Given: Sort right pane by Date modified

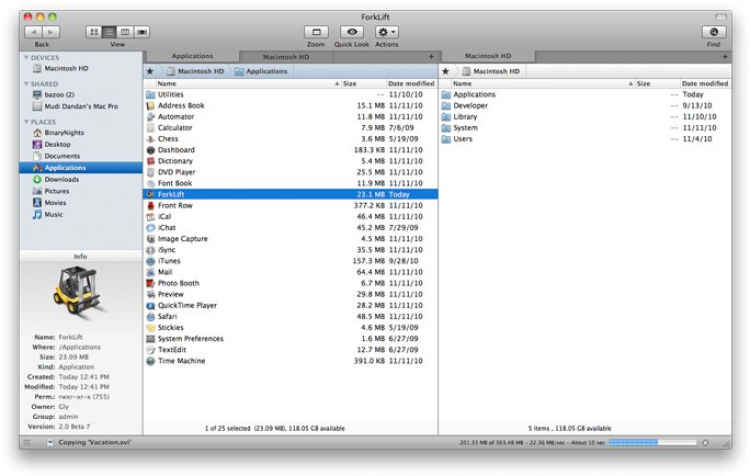Looking at the screenshot, I should click(x=705, y=84).
